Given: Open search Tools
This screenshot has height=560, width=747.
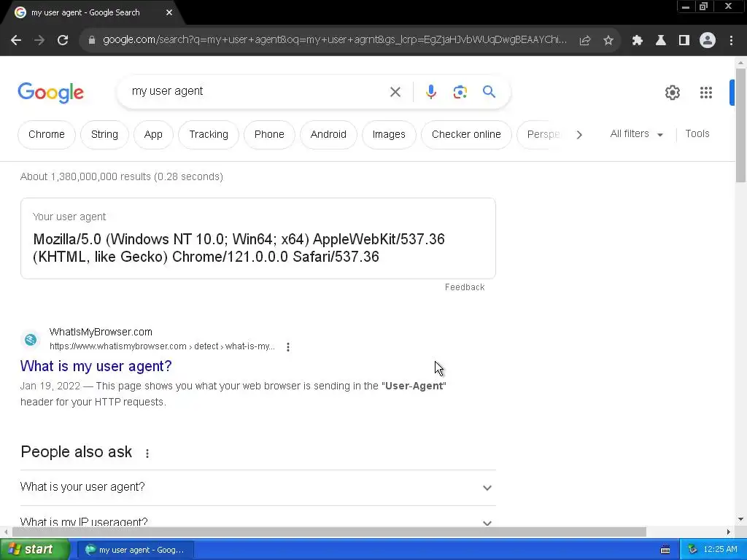Looking at the screenshot, I should click(697, 134).
